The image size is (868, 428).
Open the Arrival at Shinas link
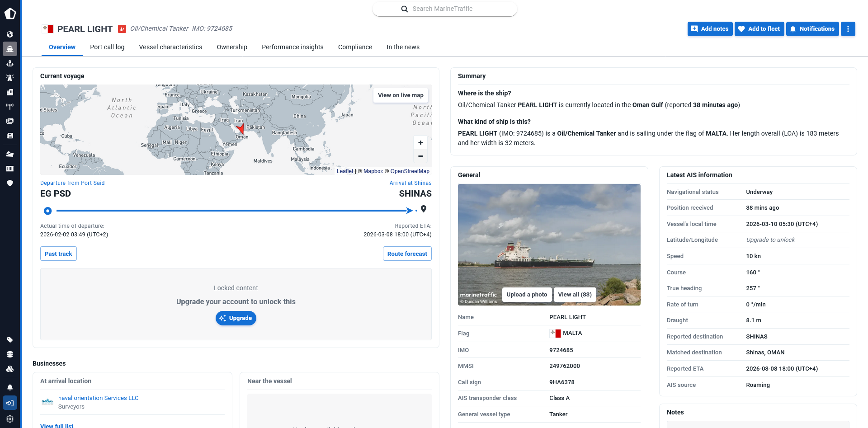click(x=410, y=183)
